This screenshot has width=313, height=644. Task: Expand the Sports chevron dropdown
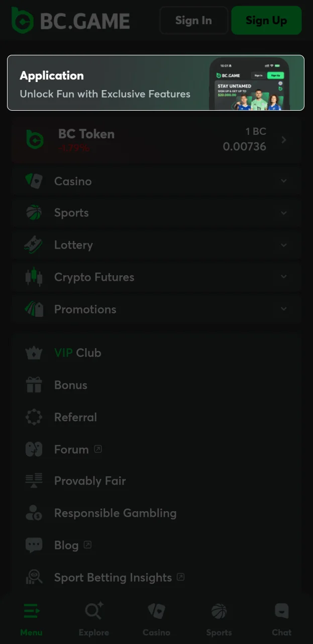(x=284, y=213)
